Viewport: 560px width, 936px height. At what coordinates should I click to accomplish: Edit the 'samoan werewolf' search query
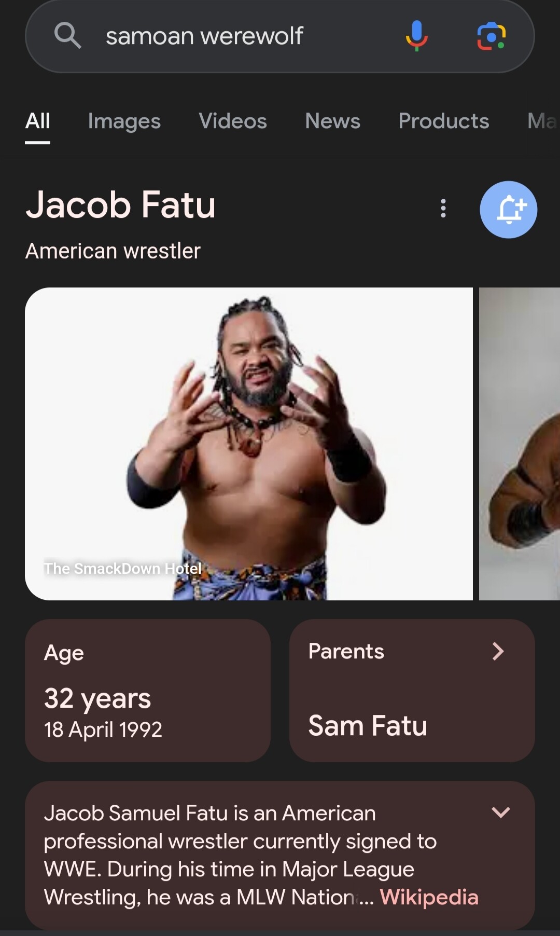pos(204,36)
